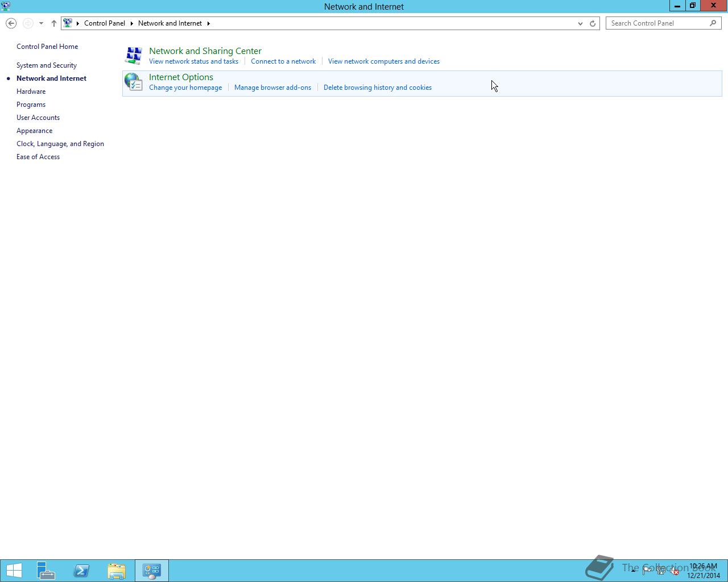The width and height of the screenshot is (728, 582).
Task: Open Manage browser add-ons
Action: [272, 88]
